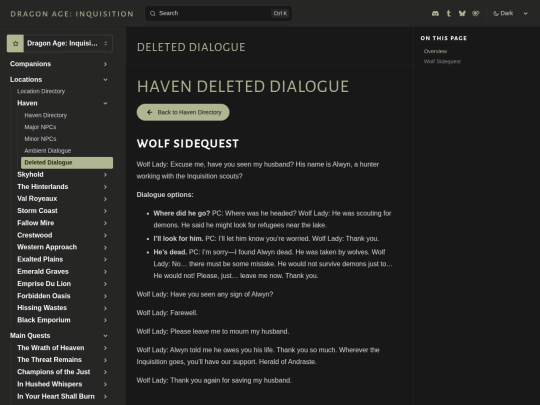Screen dimensions: 540x405
Task: Expand the Fallow Mire chevron
Action: click(x=105, y=223)
